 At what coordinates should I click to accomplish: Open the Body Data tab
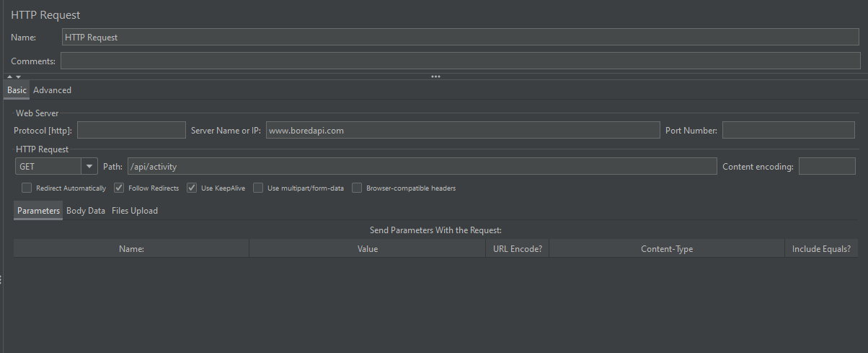tap(86, 211)
